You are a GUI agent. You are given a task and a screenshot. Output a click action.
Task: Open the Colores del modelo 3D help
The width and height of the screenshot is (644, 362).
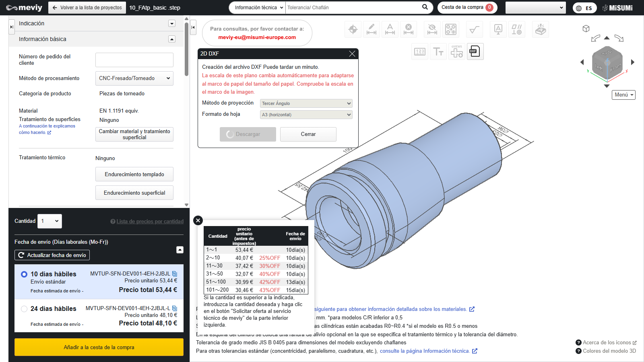tap(606, 351)
